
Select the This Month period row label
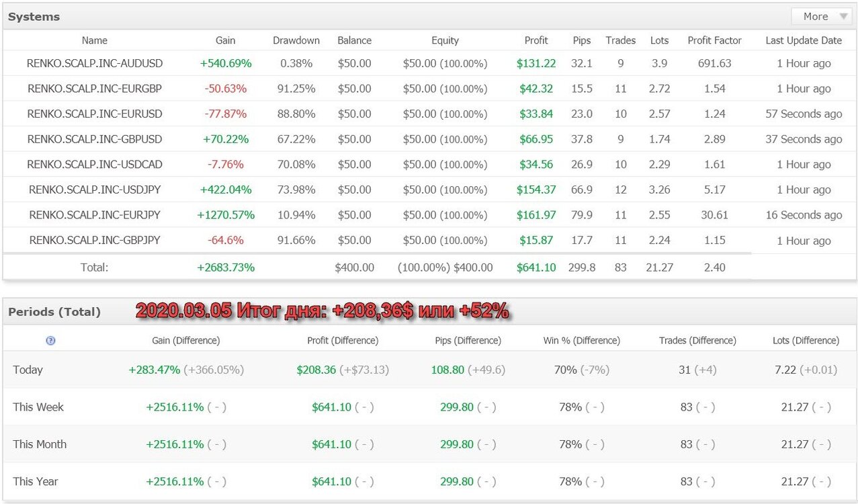coord(40,444)
